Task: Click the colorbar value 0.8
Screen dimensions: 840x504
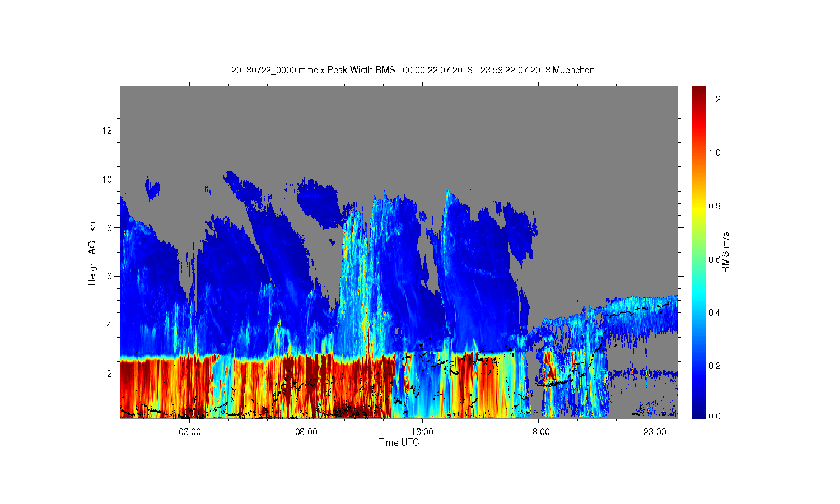Action: (x=714, y=206)
